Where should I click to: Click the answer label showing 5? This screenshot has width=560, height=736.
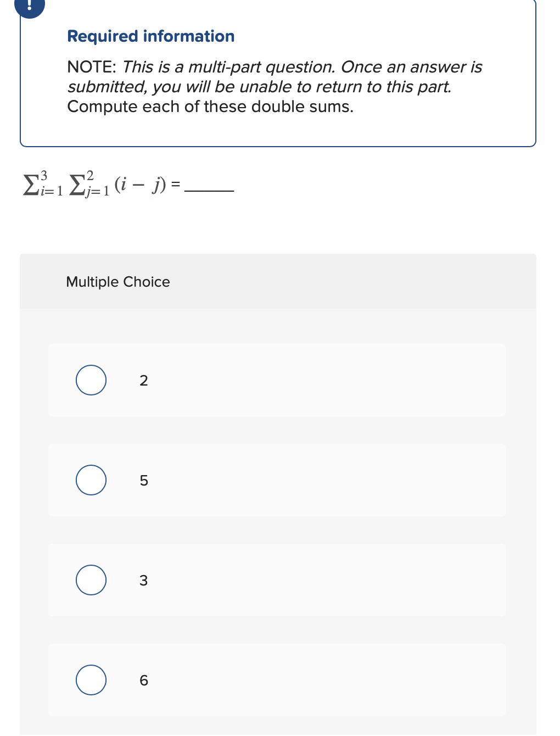pyautogui.click(x=143, y=481)
